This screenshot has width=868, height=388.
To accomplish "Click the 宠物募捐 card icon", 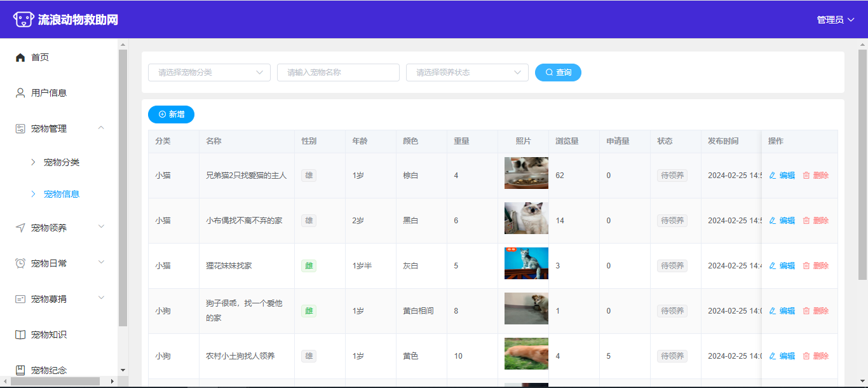I will pos(20,299).
